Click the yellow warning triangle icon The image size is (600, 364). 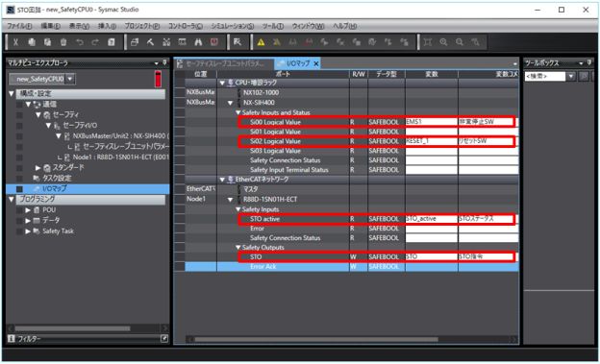click(x=261, y=42)
